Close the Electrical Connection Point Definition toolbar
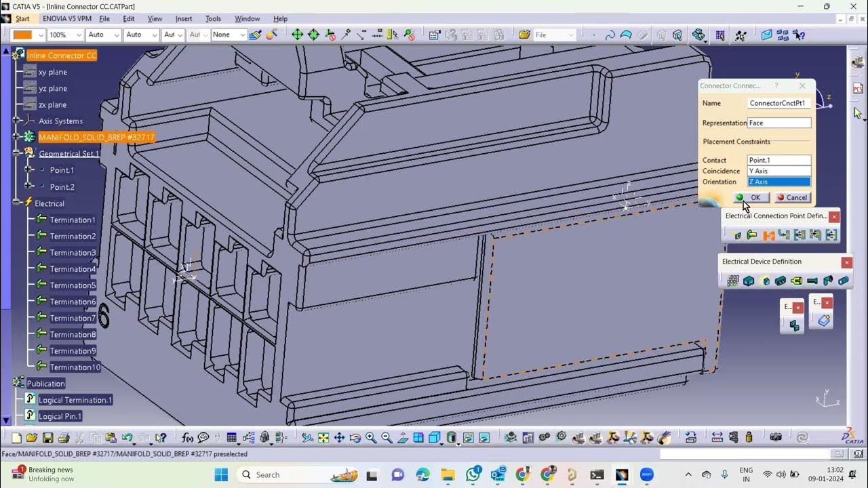The image size is (868, 488). point(834,216)
